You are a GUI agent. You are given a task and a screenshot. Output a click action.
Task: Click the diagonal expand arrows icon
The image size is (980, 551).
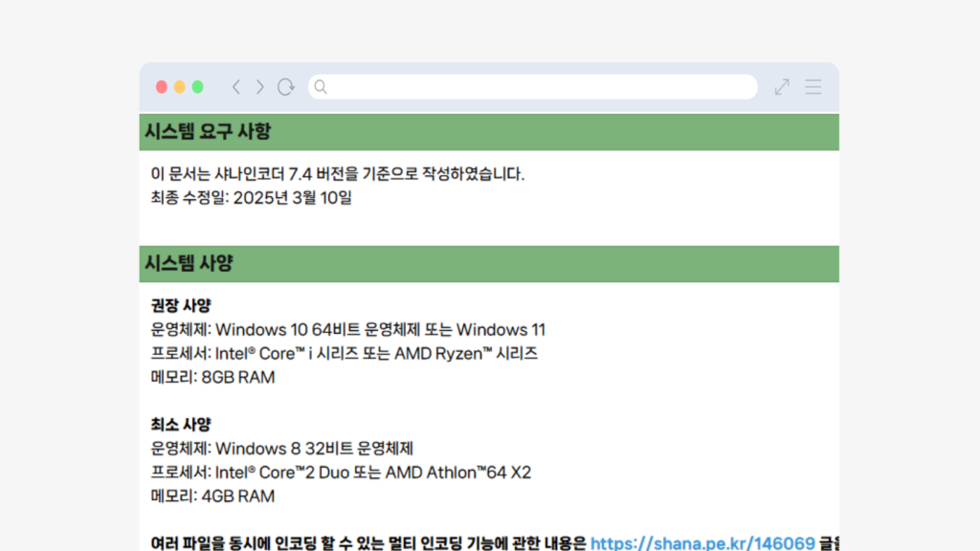pos(782,87)
